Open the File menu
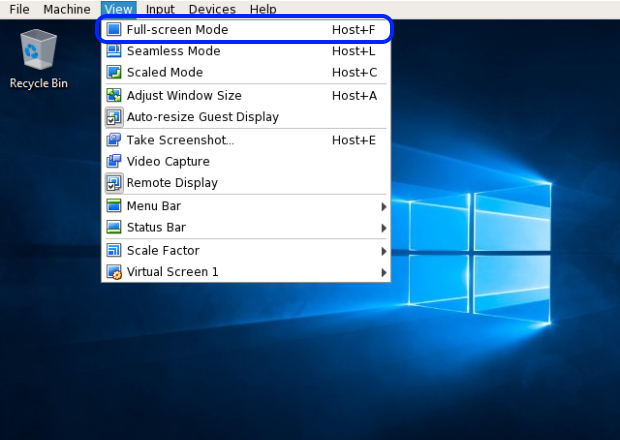 (x=19, y=9)
